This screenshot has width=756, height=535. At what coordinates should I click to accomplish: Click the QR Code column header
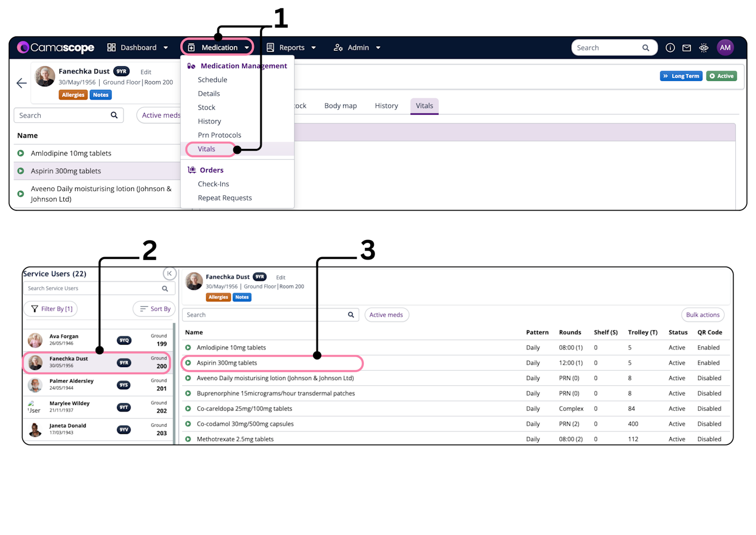tap(710, 332)
